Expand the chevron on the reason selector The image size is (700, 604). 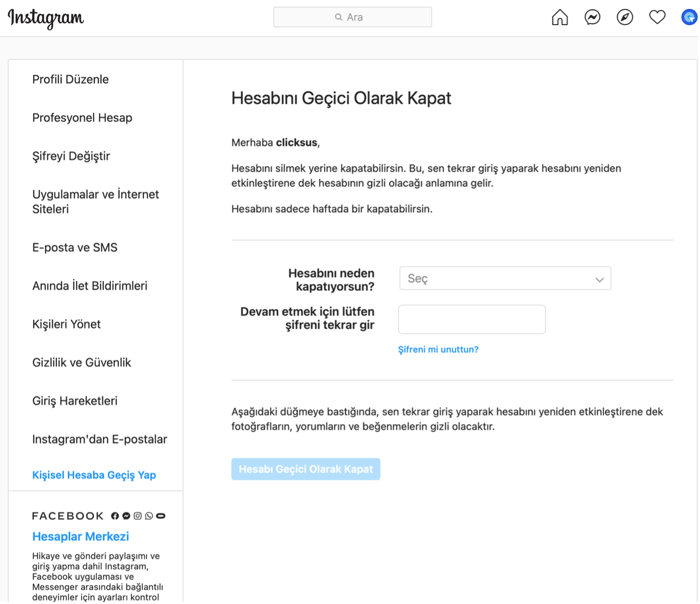(599, 278)
